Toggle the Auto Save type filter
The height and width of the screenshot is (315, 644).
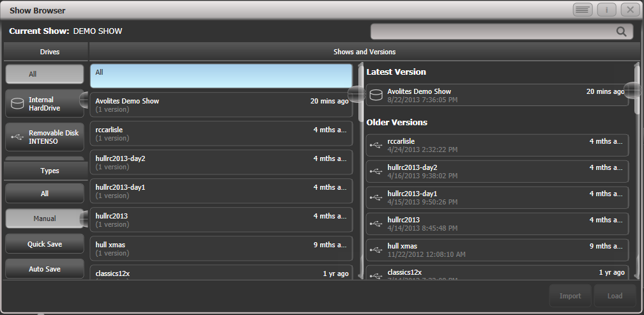[x=44, y=269]
